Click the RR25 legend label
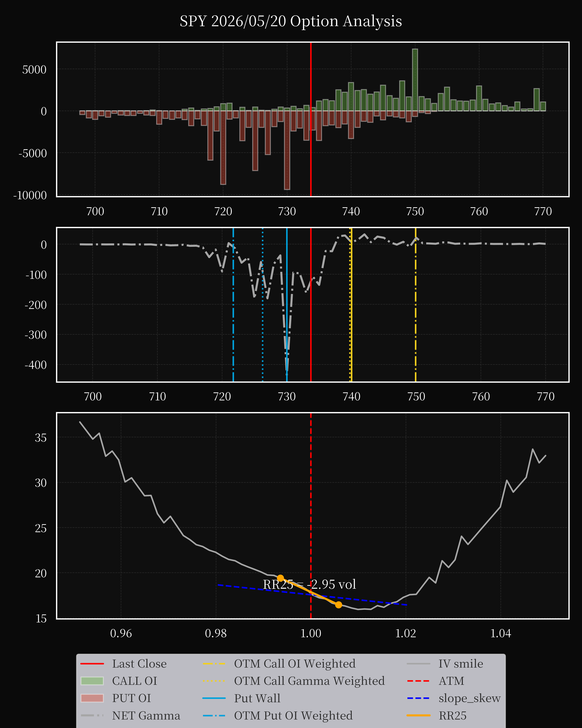Screen dimensions: 582x728 coord(453,716)
